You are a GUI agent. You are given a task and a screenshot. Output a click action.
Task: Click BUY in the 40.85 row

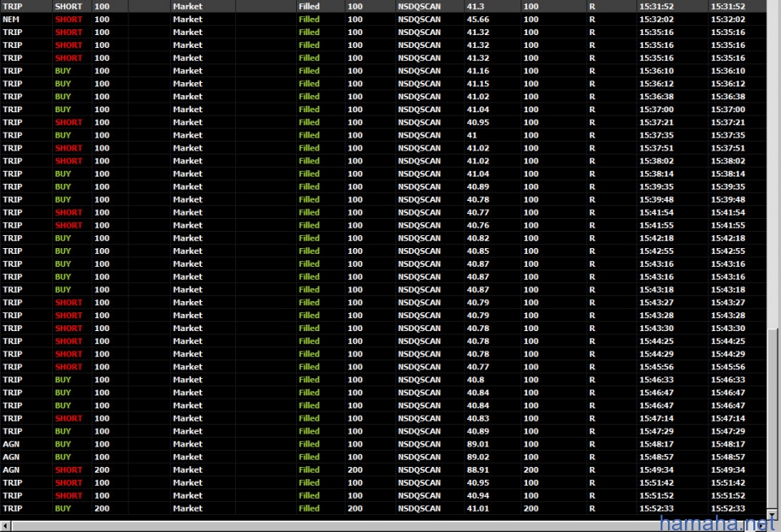63,251
